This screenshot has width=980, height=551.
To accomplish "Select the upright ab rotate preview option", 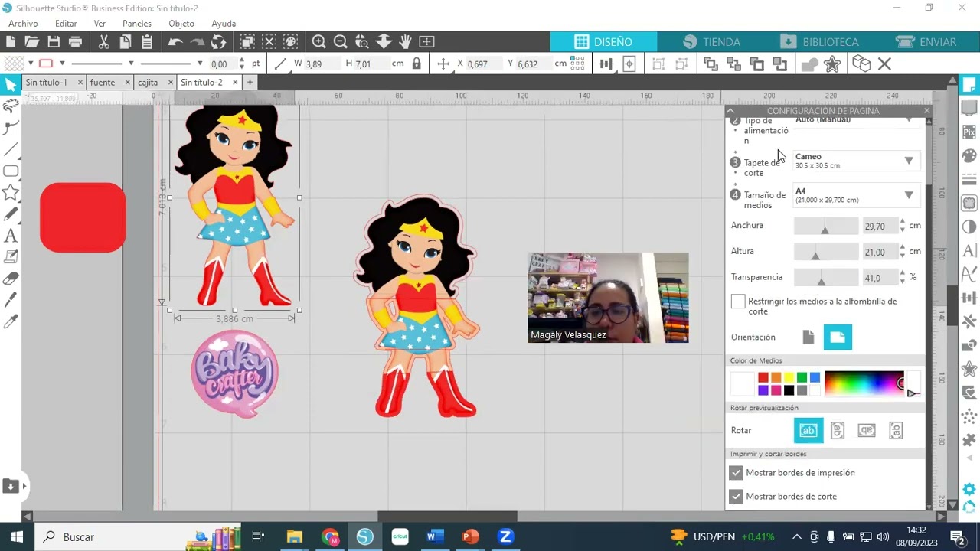I will click(808, 431).
